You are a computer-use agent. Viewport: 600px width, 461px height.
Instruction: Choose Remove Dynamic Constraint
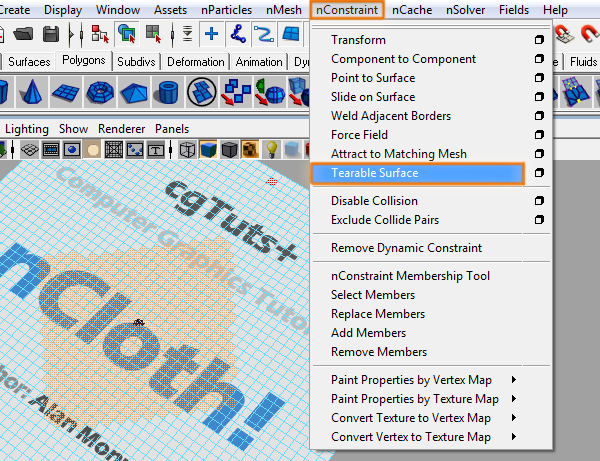[406, 248]
